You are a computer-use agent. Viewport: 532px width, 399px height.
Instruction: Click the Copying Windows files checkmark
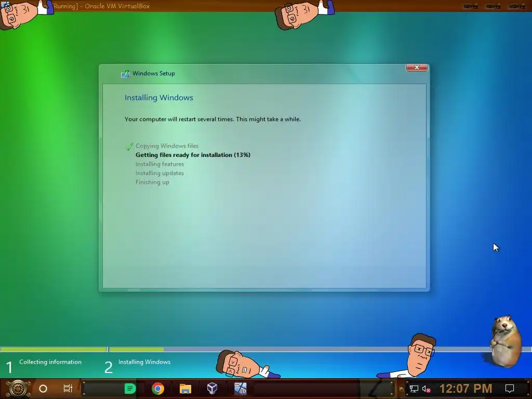pyautogui.click(x=129, y=146)
